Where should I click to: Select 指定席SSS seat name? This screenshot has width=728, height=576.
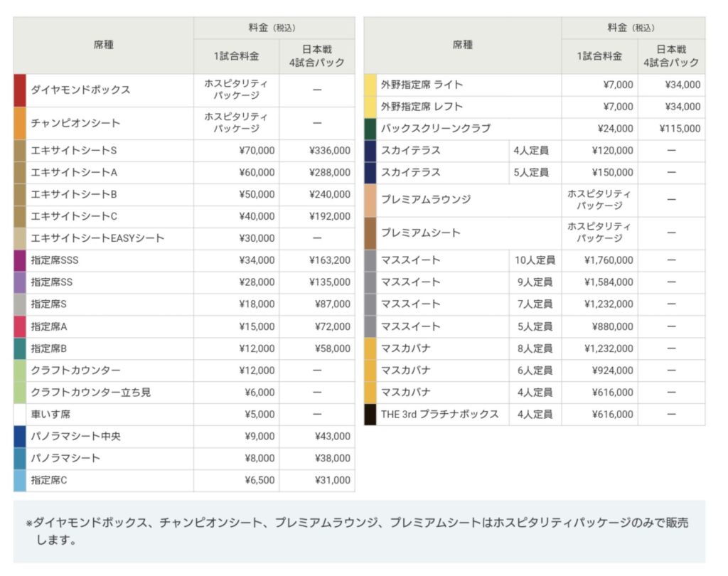click(54, 260)
